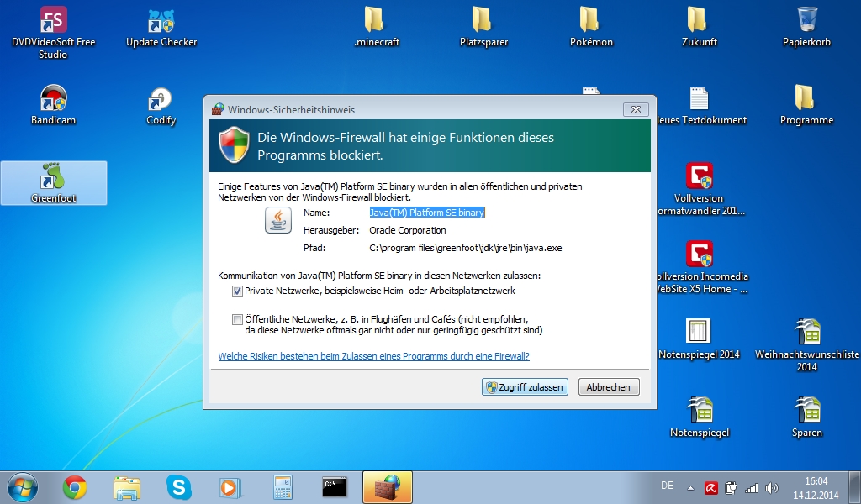Click the Oracle Corporation publisher text

tap(408, 230)
